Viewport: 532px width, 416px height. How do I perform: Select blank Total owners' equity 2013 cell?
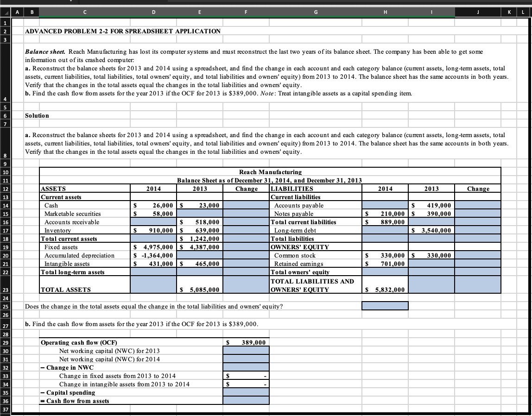[x=431, y=272]
